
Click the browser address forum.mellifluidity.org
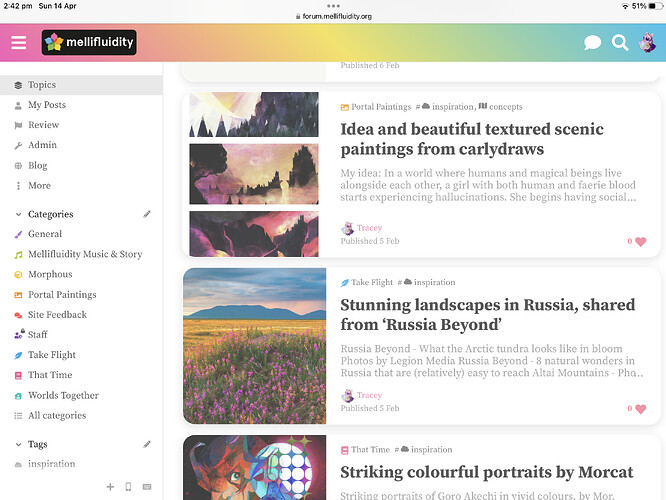click(x=333, y=16)
